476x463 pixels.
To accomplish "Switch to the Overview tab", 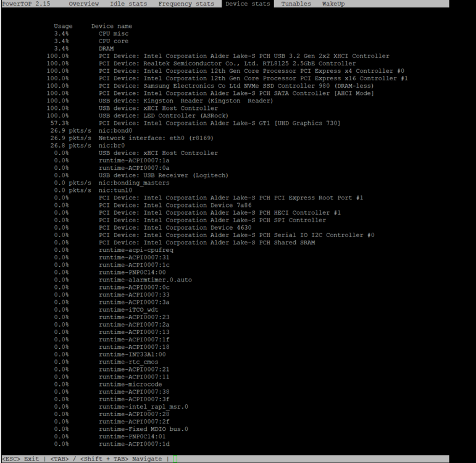I will (84, 4).
